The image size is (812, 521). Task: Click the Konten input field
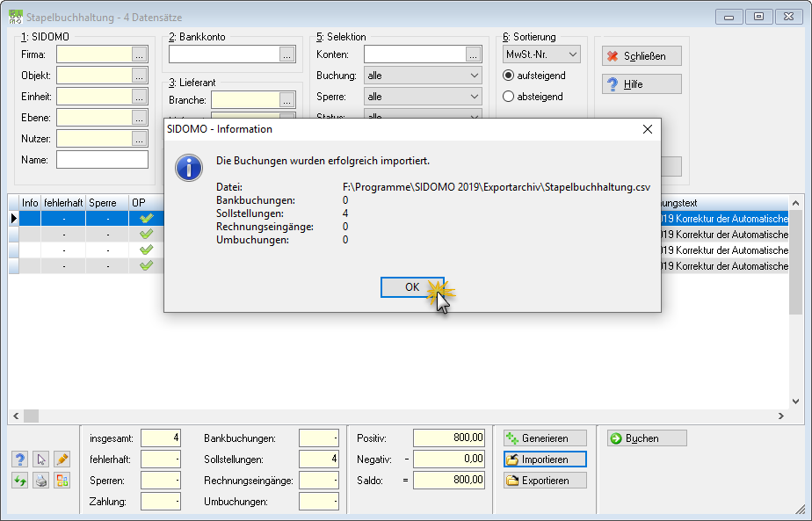(x=415, y=54)
